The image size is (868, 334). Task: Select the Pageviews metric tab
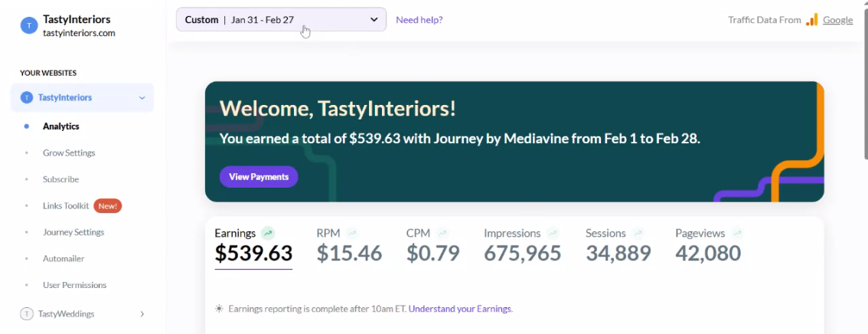pyautogui.click(x=708, y=246)
